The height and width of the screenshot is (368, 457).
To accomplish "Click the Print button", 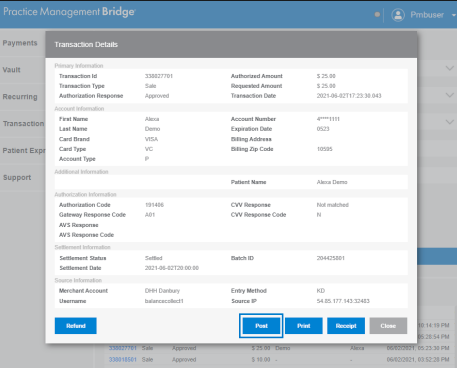I will point(304,326).
